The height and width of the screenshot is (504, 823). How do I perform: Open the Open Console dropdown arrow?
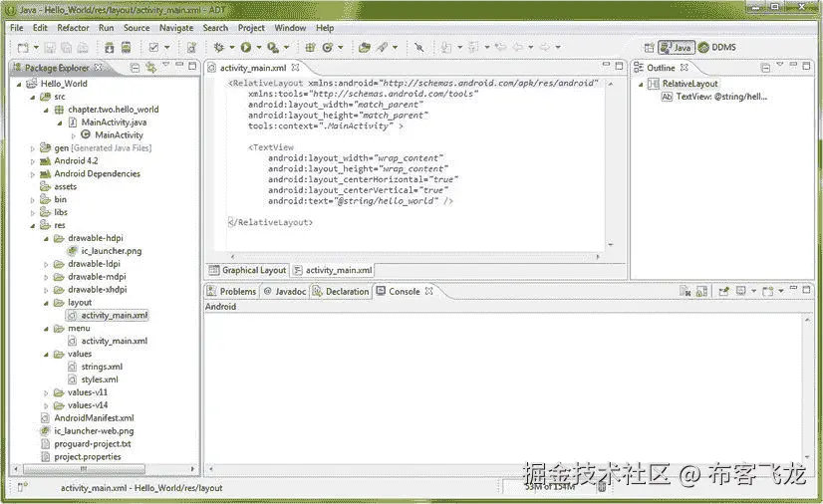[781, 291]
